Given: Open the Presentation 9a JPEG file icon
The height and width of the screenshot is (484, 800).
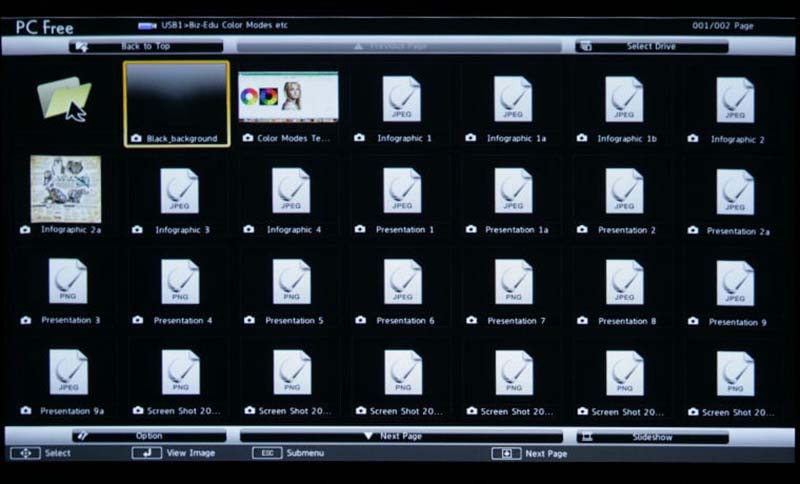Looking at the screenshot, I should (68, 372).
